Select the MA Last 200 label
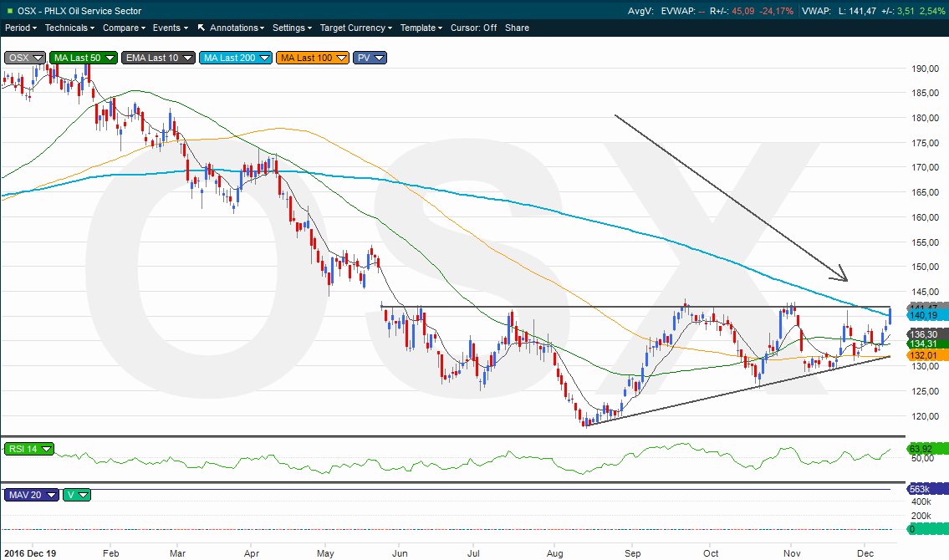Viewport: 949px width, 560px height. (229, 58)
